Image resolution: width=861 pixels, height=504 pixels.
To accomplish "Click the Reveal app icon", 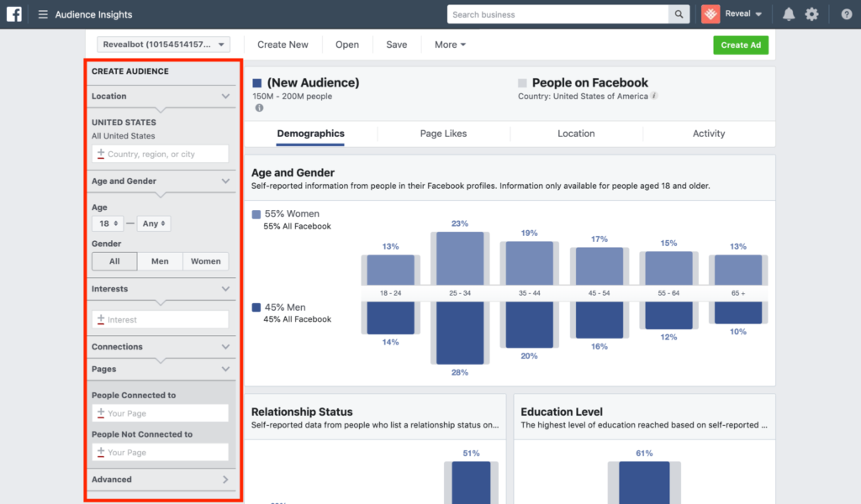I will pos(709,13).
